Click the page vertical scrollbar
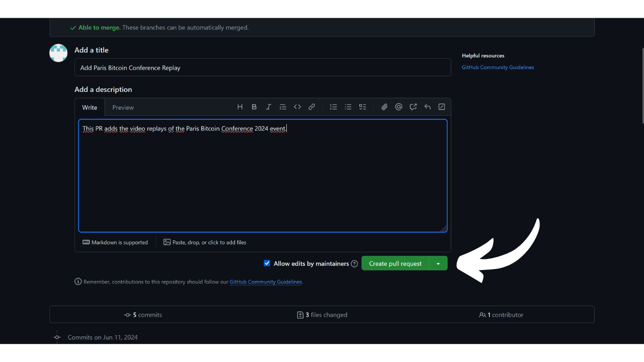The height and width of the screenshot is (362, 644). click(x=642, y=85)
